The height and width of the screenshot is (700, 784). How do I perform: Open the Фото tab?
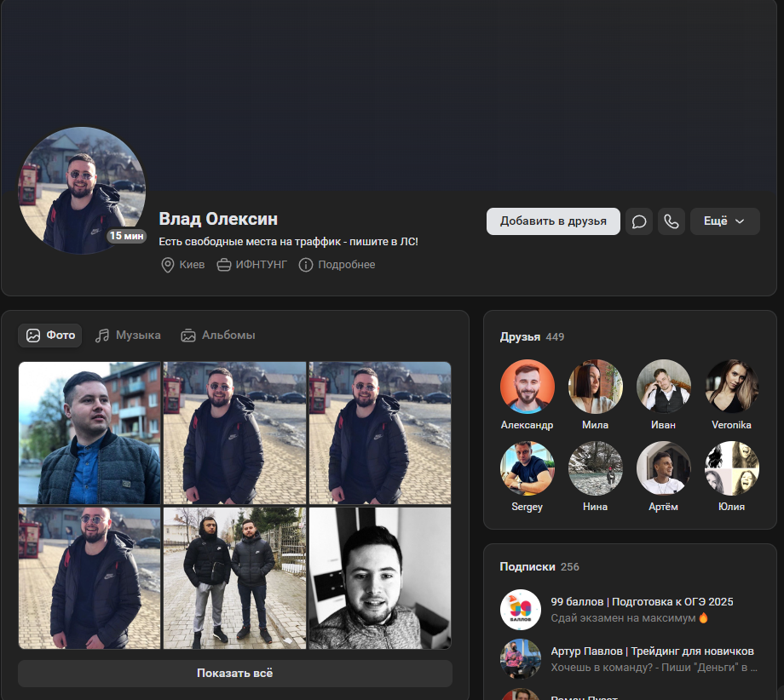[50, 336]
